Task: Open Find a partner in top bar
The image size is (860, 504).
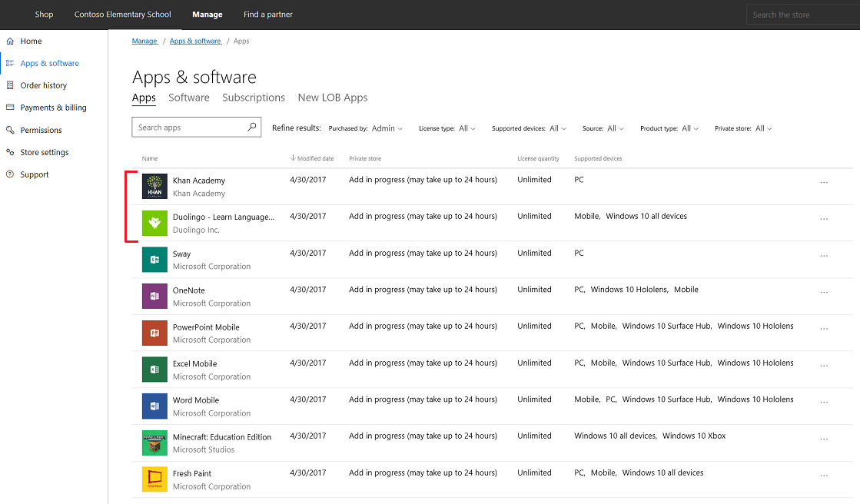Action: [267, 15]
